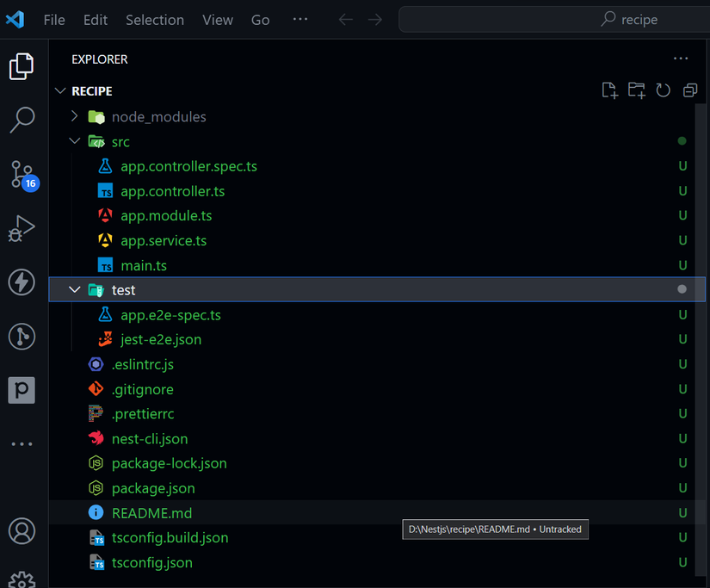Open the Accounts icon near the bottom
The image size is (710, 588).
coord(22,532)
